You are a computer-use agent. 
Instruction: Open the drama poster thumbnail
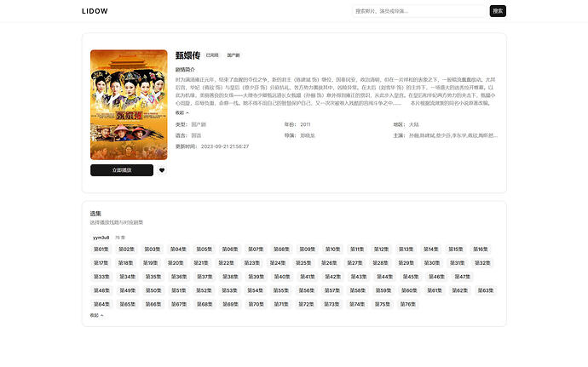click(129, 105)
